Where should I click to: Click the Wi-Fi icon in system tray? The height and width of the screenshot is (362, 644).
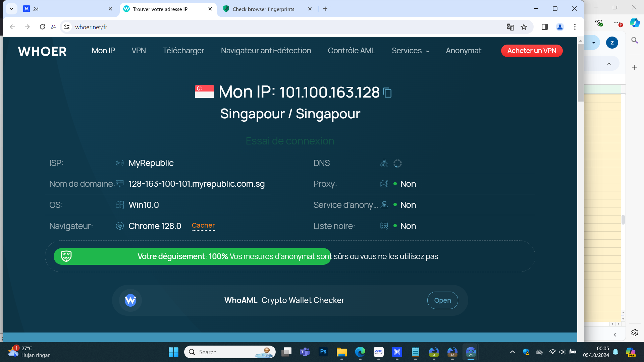552,352
